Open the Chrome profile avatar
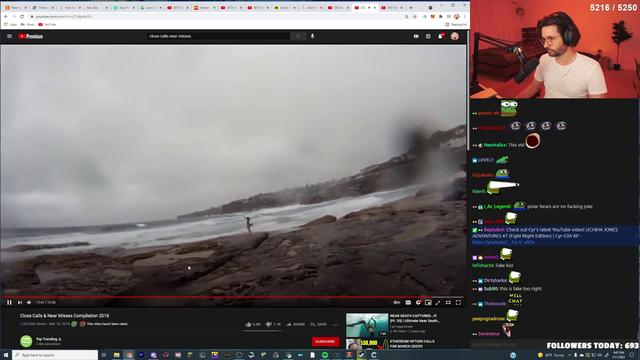The image size is (640, 360). pyautogui.click(x=457, y=16)
